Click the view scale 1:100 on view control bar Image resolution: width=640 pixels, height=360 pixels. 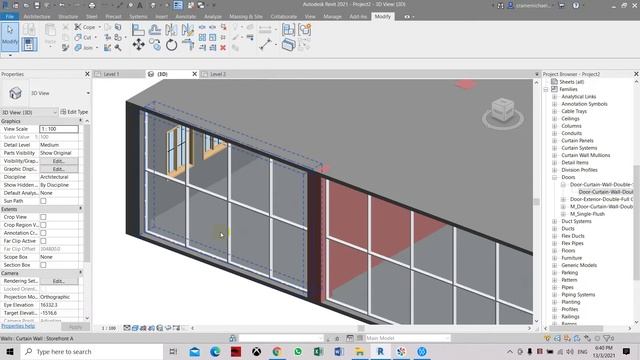pos(109,328)
